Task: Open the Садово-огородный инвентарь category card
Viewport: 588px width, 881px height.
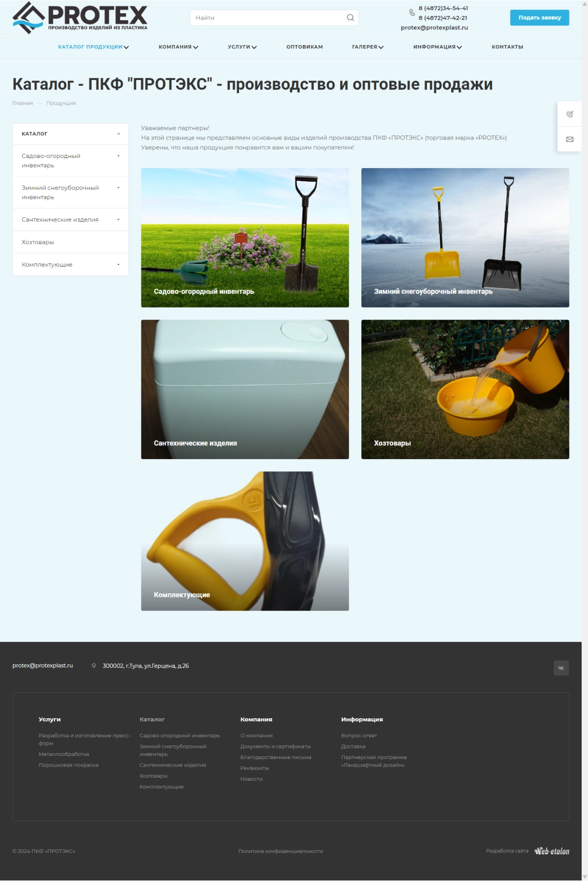Action: coord(245,237)
